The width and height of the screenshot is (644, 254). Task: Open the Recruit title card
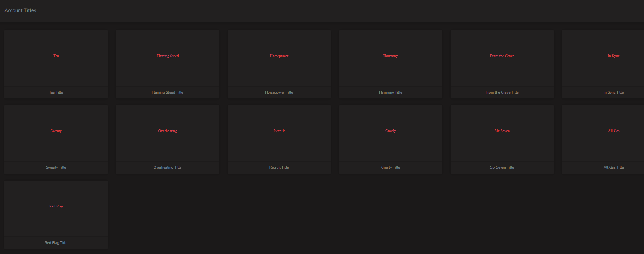click(x=279, y=139)
